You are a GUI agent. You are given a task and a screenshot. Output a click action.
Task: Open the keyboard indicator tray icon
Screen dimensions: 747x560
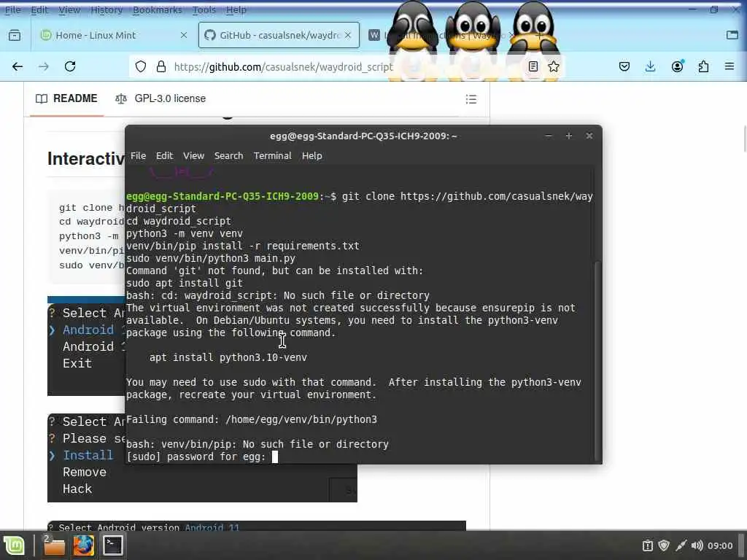[x=648, y=545]
